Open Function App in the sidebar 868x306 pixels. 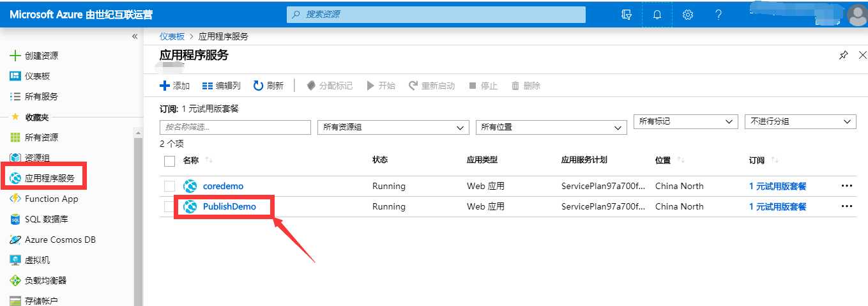pyautogui.click(x=44, y=199)
